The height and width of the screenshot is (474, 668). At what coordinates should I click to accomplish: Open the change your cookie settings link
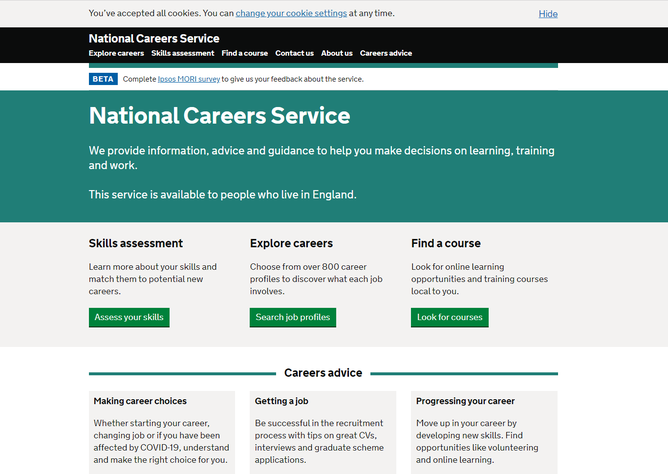click(x=292, y=14)
